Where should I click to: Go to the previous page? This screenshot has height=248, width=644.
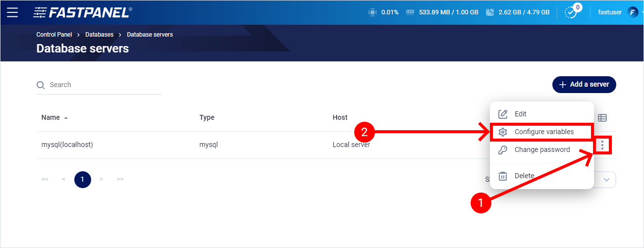[63, 179]
